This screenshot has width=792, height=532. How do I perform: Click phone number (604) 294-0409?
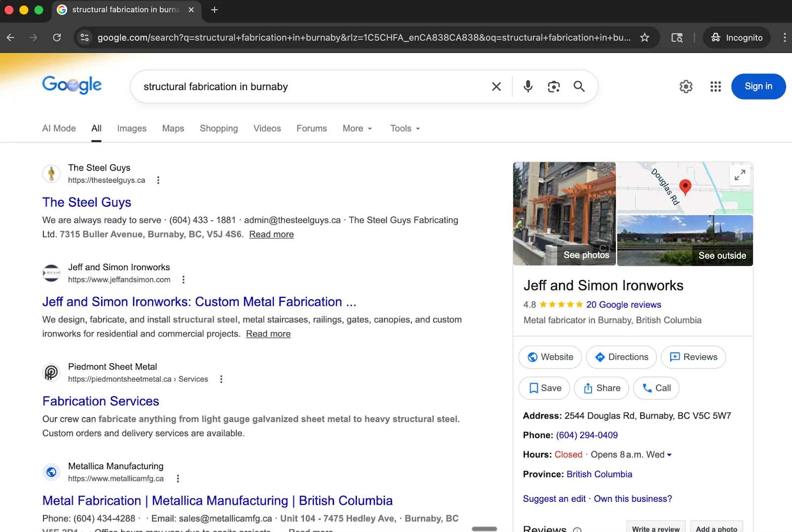click(587, 435)
